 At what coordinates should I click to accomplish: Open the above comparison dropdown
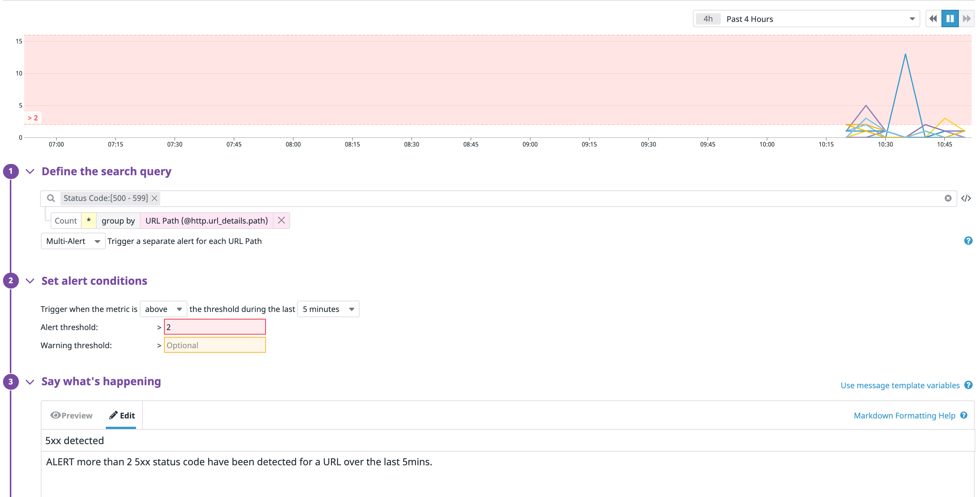(163, 309)
